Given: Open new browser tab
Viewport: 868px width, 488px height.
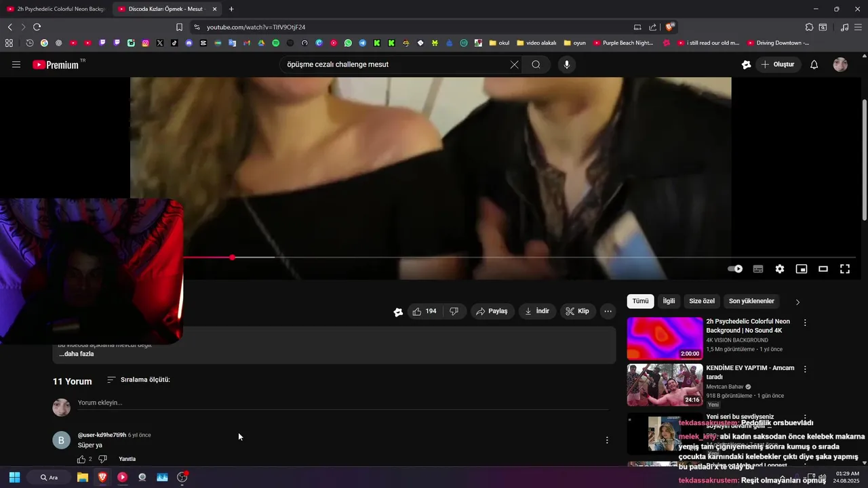Looking at the screenshot, I should pos(231,9).
